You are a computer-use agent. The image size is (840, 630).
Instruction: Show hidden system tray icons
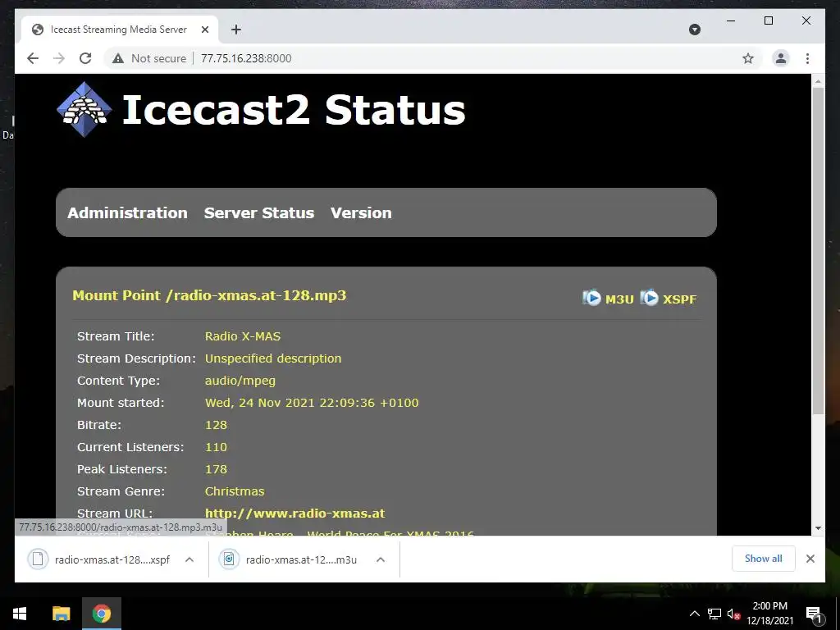pyautogui.click(x=694, y=614)
